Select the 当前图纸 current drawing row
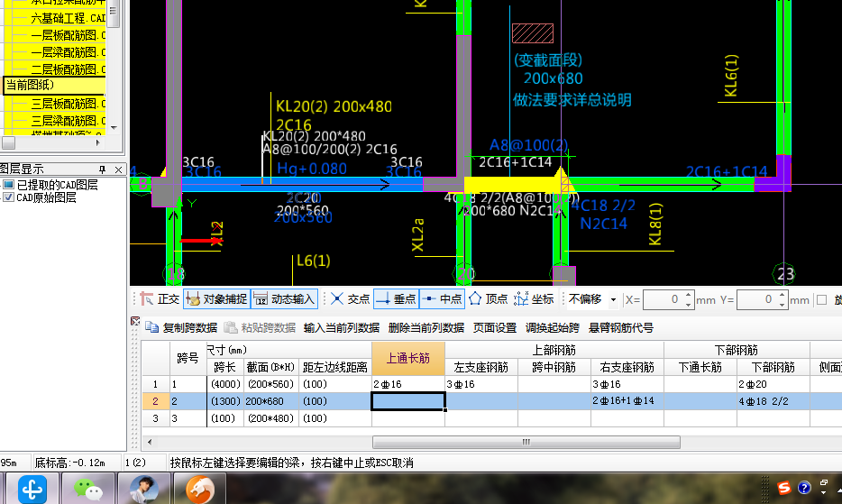Viewport: 842px width, 504px height. coord(54,86)
